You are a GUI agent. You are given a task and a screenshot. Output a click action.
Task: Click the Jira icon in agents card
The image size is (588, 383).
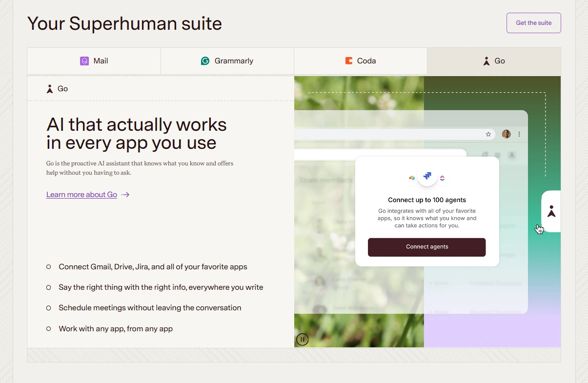click(x=427, y=176)
